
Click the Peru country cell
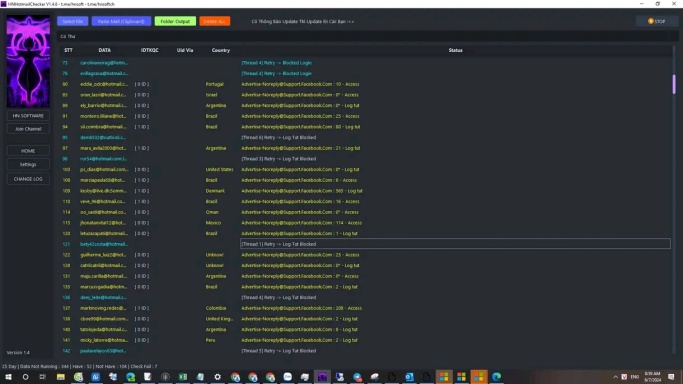[x=210, y=340]
